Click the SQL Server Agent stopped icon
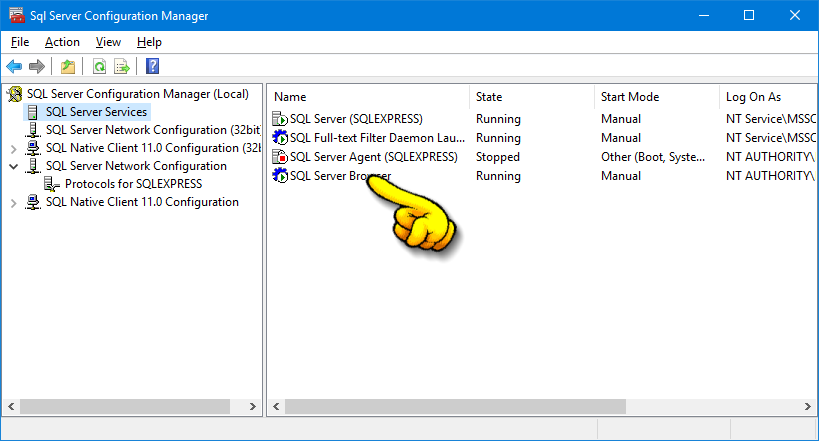 [x=280, y=157]
